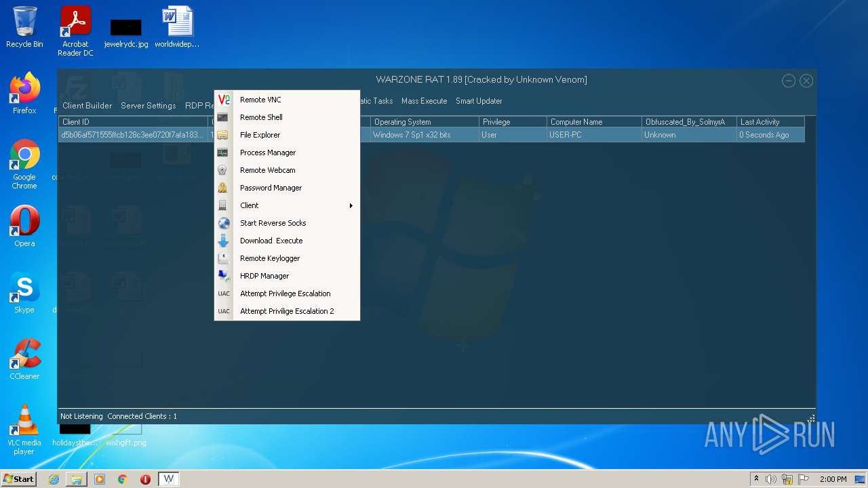Open CCleaner desktop shortcut

click(24, 359)
